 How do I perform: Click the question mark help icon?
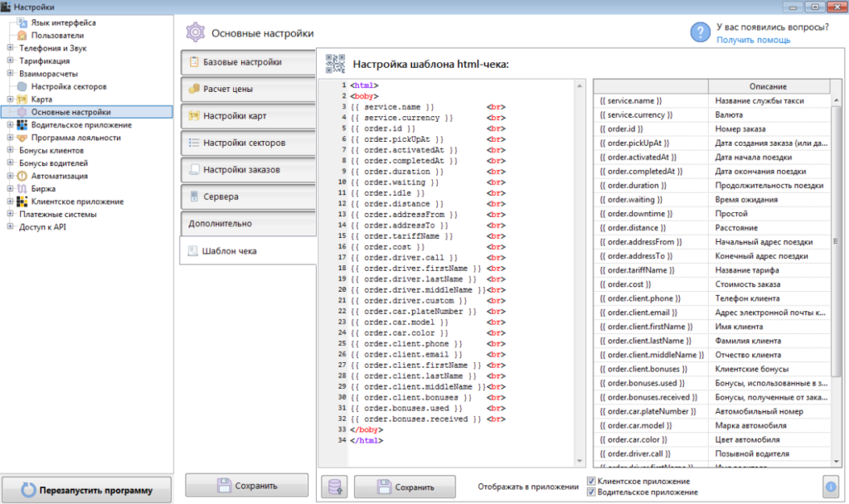pyautogui.click(x=701, y=31)
